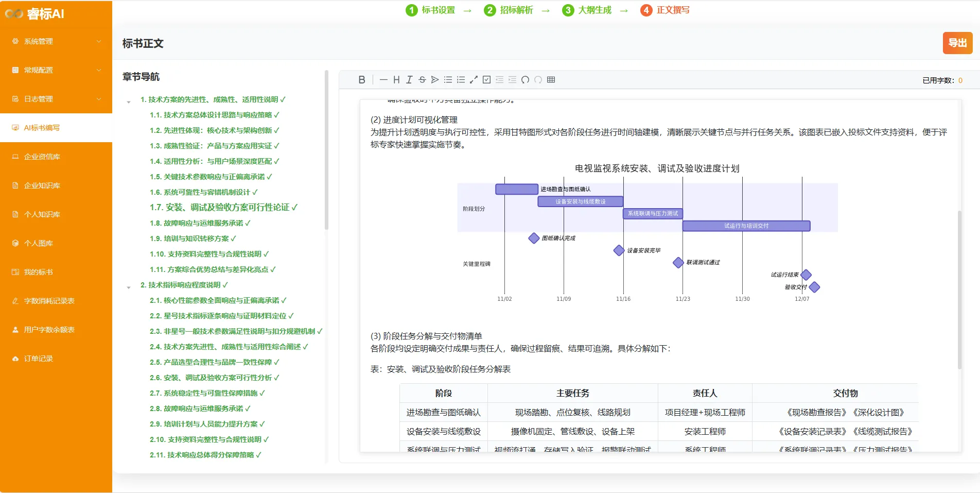Screen dimensions: 980x493
Task: Apply italic formatting from toolbar
Action: pyautogui.click(x=409, y=80)
